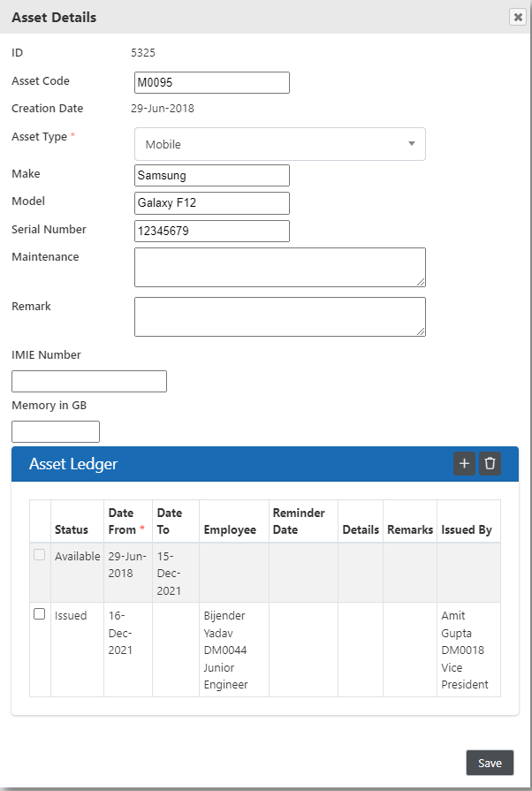Add a new Asset Ledger row

pyautogui.click(x=464, y=464)
